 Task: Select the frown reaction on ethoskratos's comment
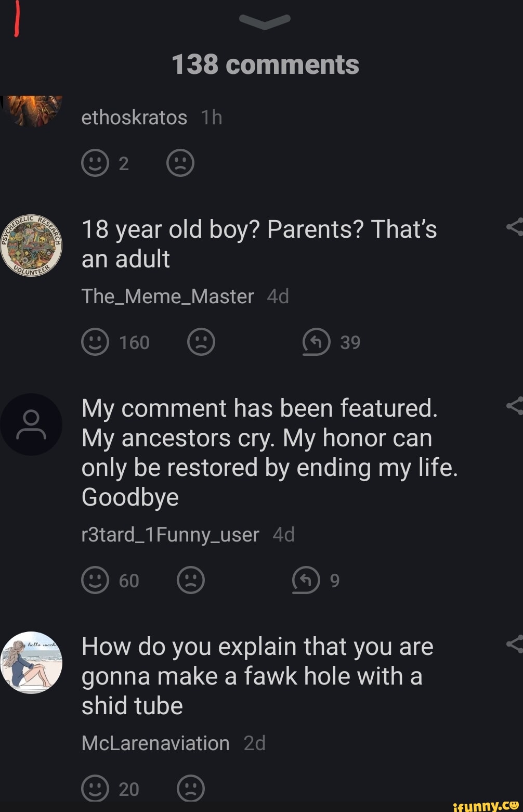(x=180, y=162)
